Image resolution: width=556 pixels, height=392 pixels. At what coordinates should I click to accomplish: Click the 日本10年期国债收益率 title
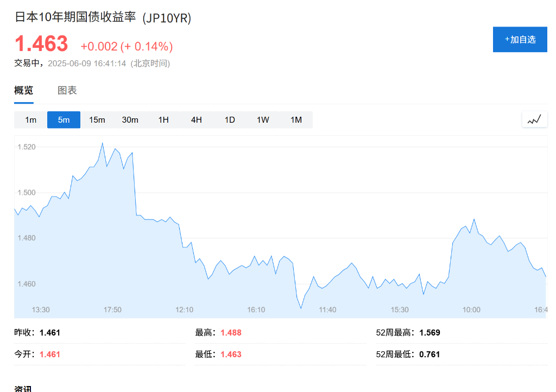75,17
